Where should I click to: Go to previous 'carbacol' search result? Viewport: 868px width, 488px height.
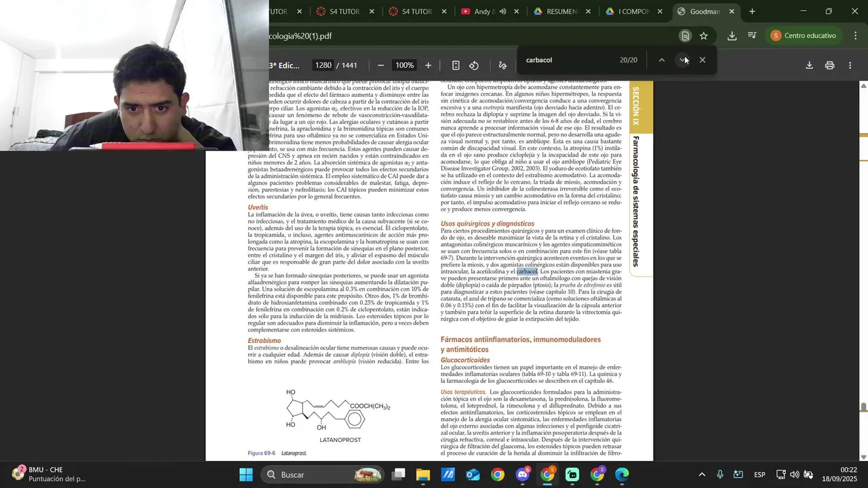coord(661,60)
